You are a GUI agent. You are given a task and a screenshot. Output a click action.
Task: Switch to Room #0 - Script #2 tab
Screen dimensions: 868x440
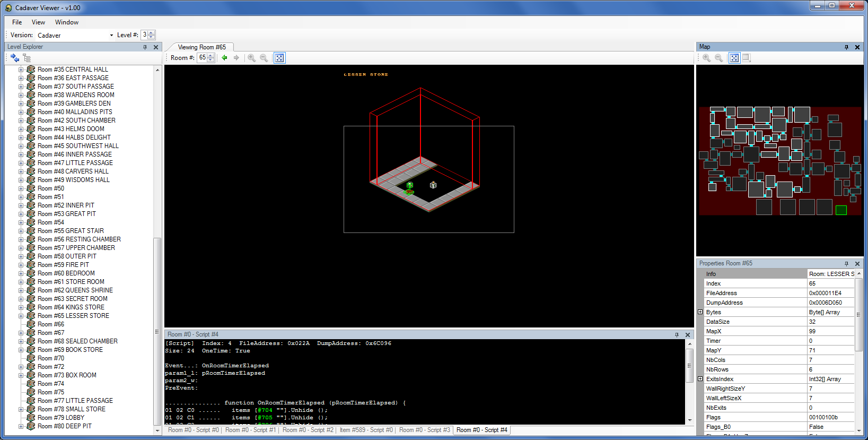(x=308, y=430)
